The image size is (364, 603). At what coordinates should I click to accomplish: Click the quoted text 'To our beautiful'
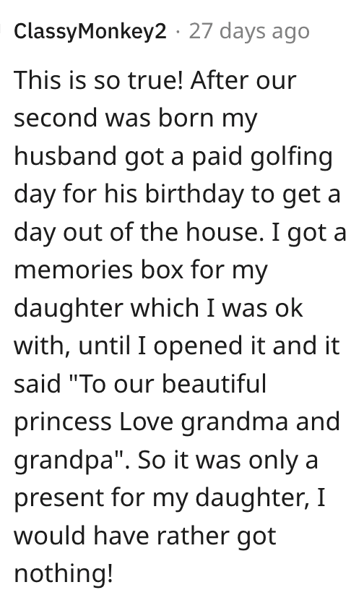[x=172, y=384]
